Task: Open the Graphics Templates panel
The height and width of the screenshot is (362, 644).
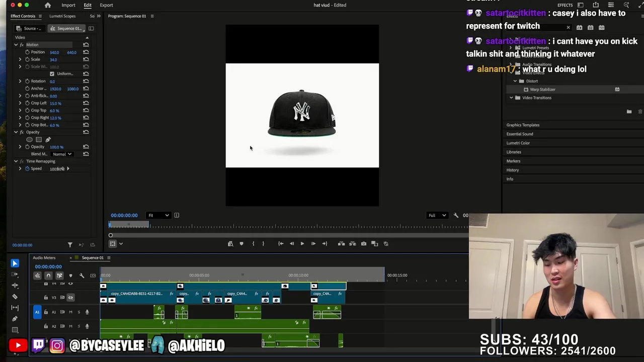Action: (x=523, y=125)
